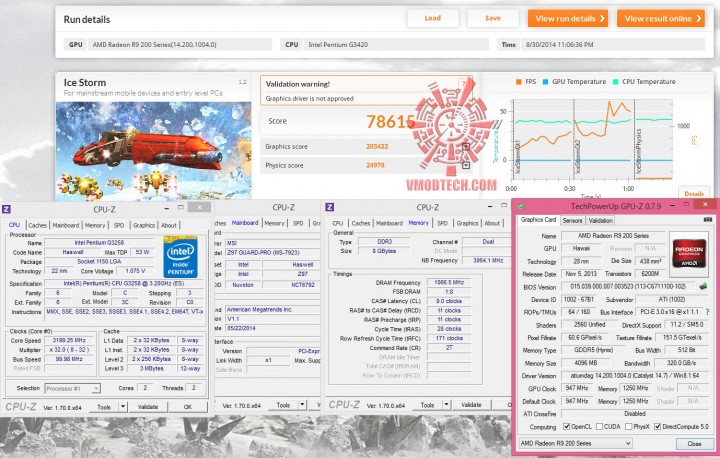
Task: Click the CPU-Z Memory window title bar icon
Action: point(329,207)
